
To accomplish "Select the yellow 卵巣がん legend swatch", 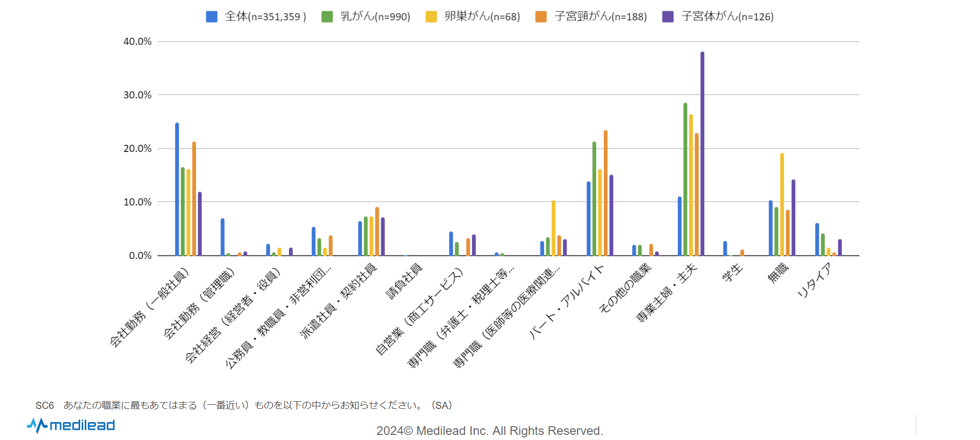I will (x=431, y=17).
